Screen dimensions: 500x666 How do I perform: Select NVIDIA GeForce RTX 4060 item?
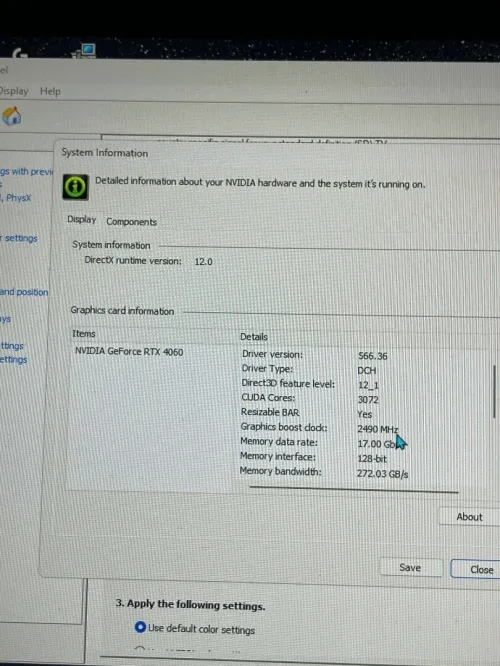(x=129, y=352)
